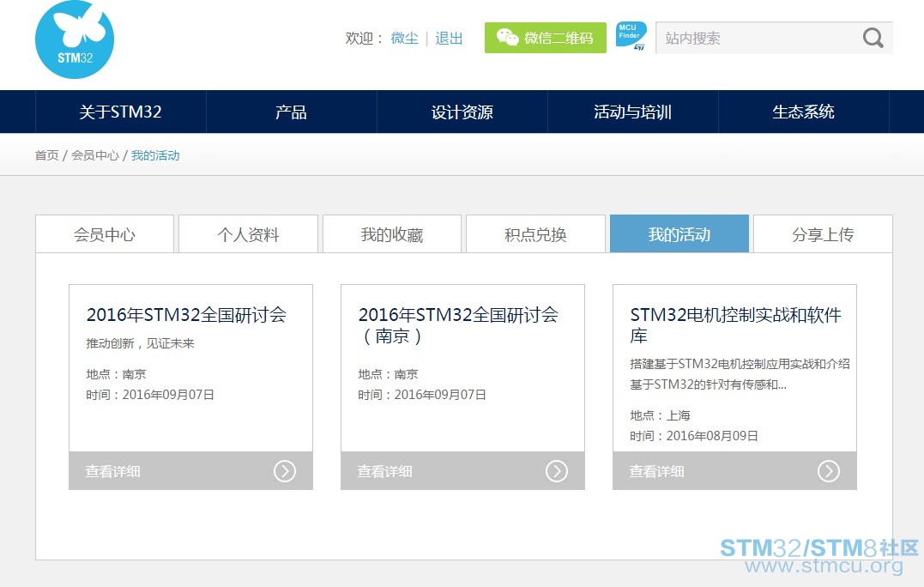
Task: Go to 会员中心 in breadcrumb
Action: [95, 155]
